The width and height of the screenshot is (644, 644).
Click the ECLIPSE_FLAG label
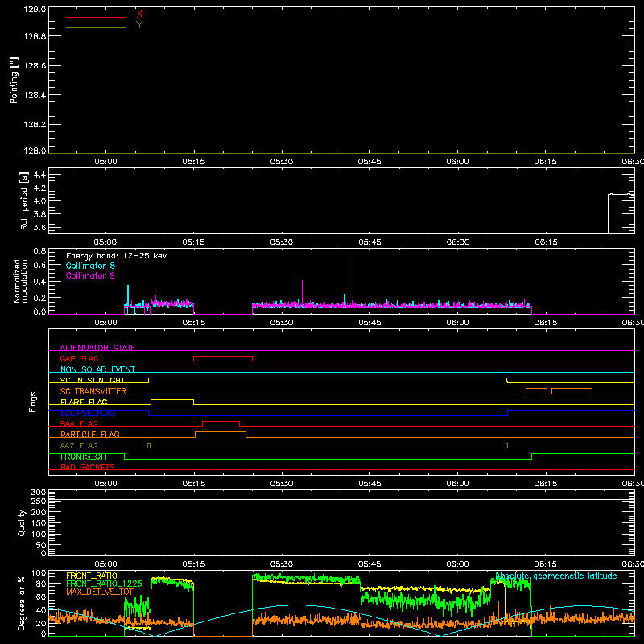pyautogui.click(x=88, y=413)
